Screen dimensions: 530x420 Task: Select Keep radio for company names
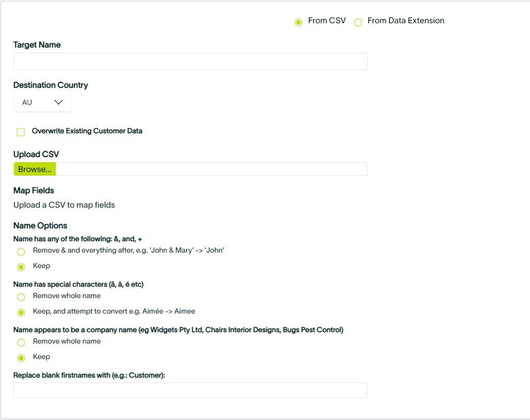pos(21,358)
